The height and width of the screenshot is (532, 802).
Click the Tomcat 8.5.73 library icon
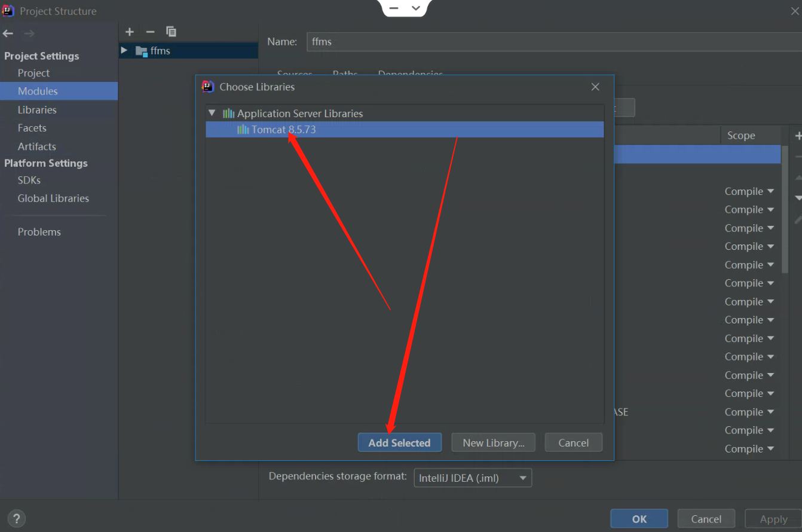[x=243, y=129]
